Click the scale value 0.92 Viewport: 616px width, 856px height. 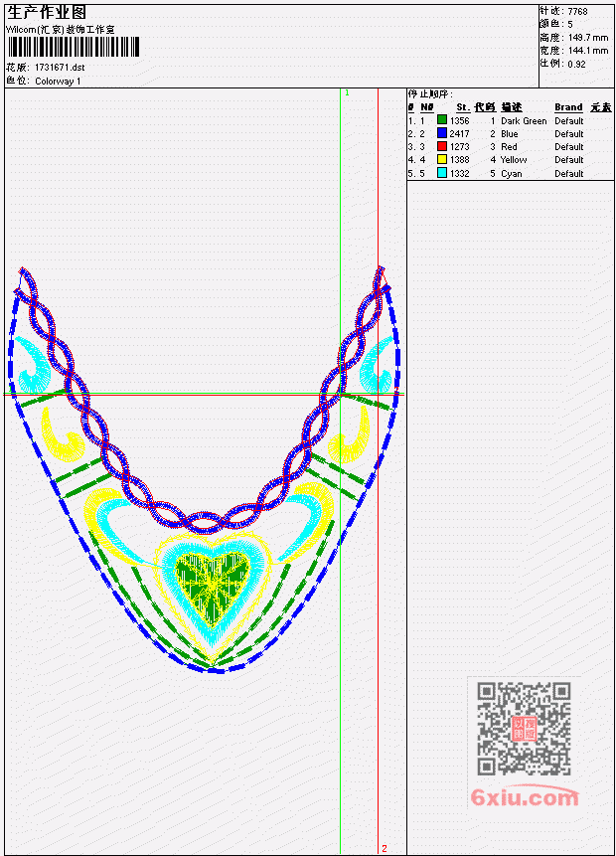(576, 64)
